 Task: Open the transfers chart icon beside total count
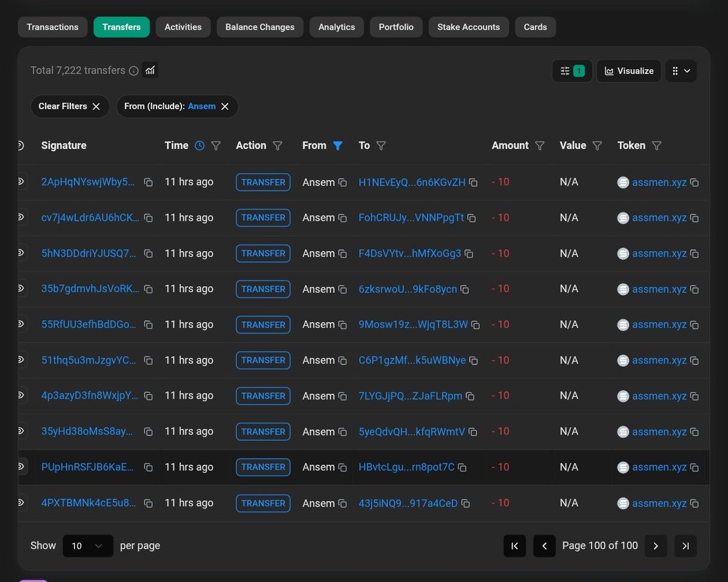150,70
